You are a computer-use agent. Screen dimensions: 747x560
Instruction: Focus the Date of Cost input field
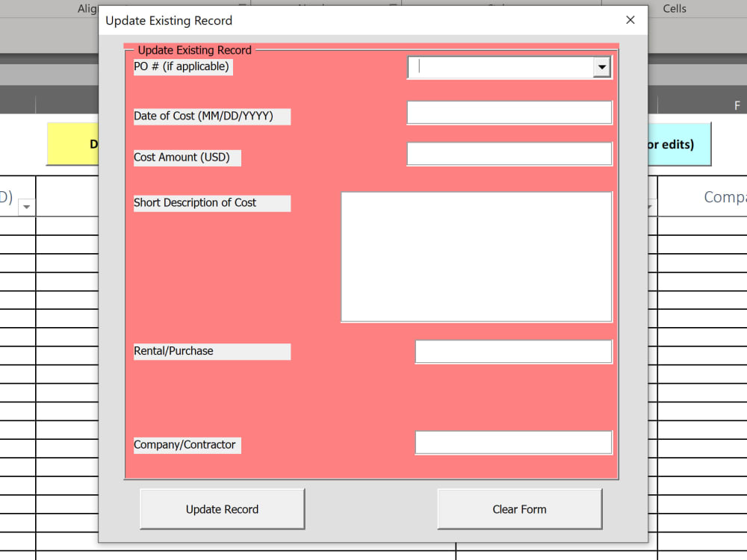click(508, 112)
